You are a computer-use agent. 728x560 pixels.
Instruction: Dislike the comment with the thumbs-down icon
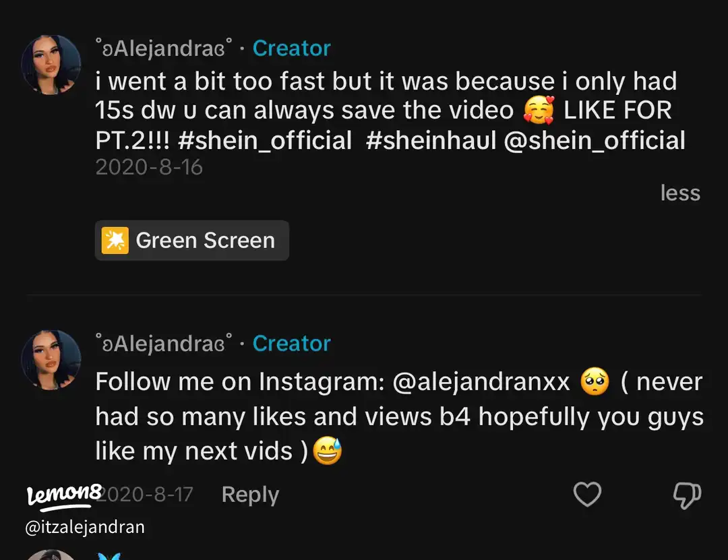(x=687, y=495)
